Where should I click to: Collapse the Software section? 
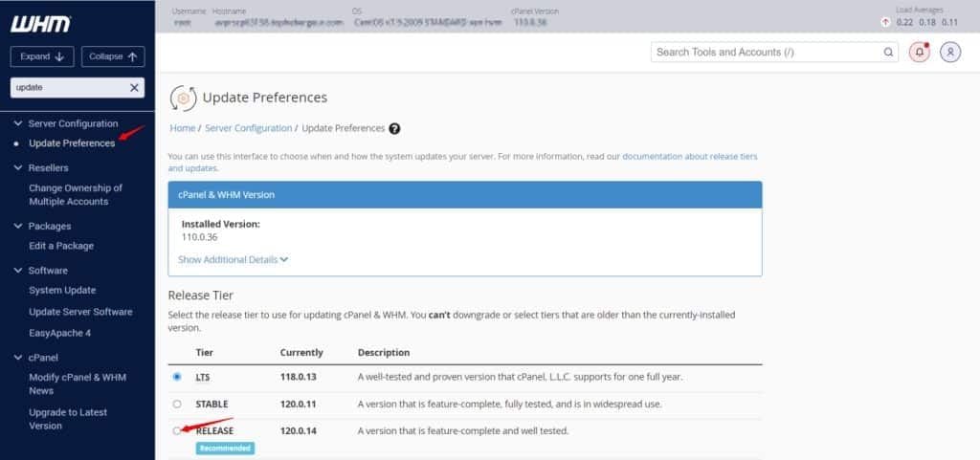pos(18,271)
